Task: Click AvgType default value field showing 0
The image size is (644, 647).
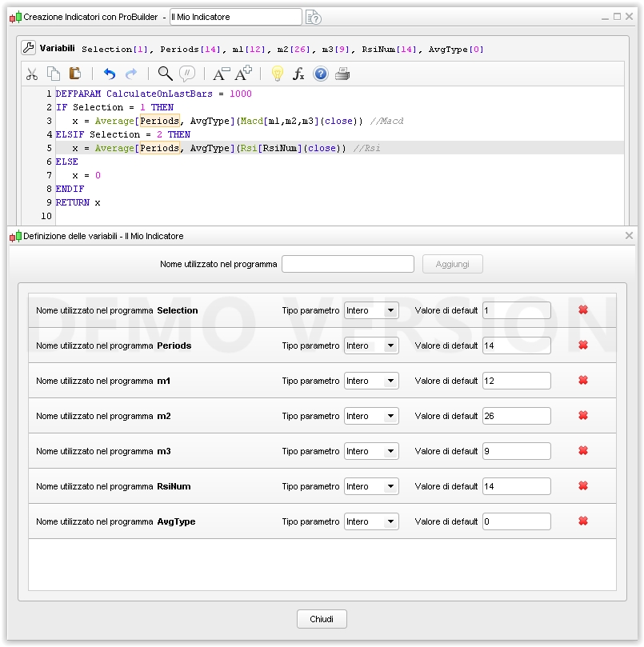Action: (517, 521)
